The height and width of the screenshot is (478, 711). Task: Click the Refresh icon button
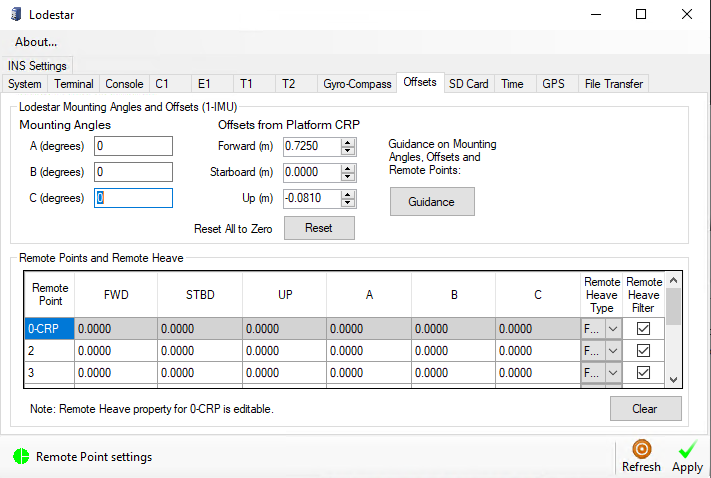click(641, 449)
